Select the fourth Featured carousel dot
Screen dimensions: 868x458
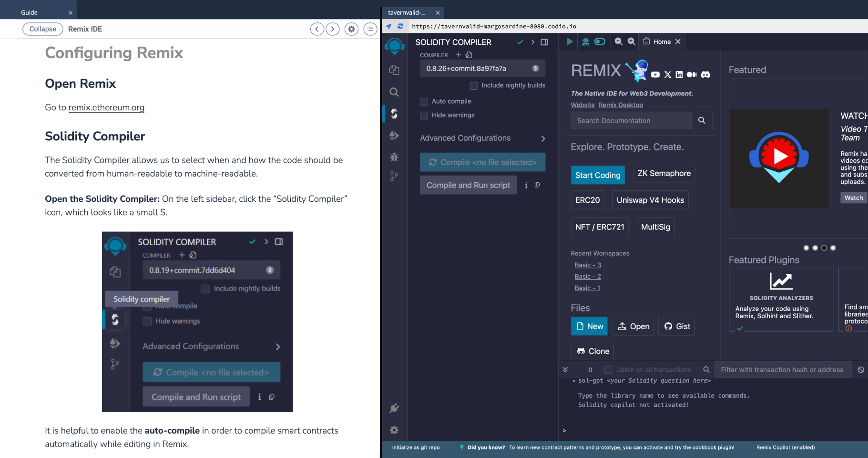(x=833, y=248)
